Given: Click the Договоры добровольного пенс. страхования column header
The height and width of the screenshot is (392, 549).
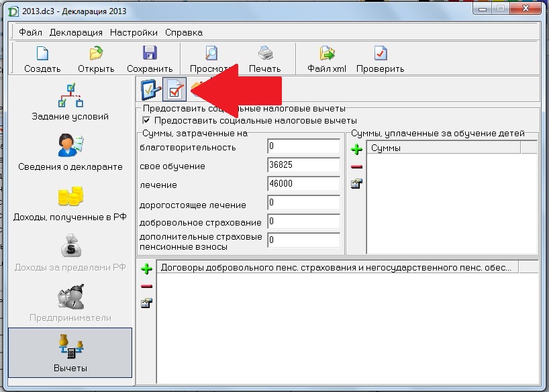Looking at the screenshot, I should tap(338, 268).
